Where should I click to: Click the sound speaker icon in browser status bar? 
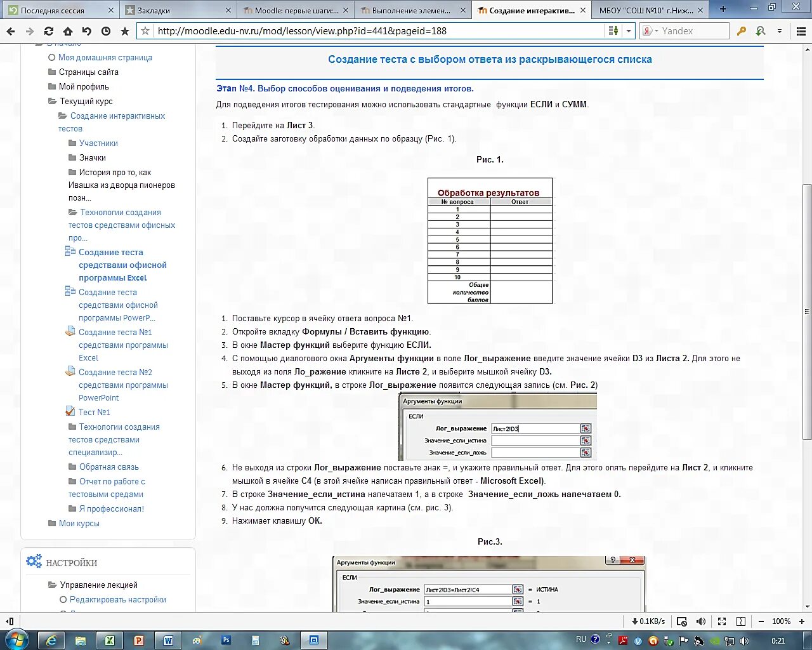tap(701, 621)
